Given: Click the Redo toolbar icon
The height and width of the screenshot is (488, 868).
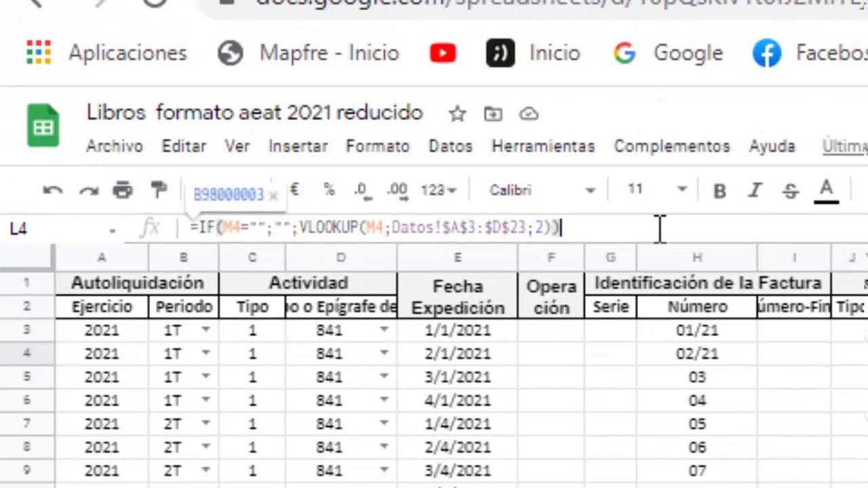Looking at the screenshot, I should 88,190.
